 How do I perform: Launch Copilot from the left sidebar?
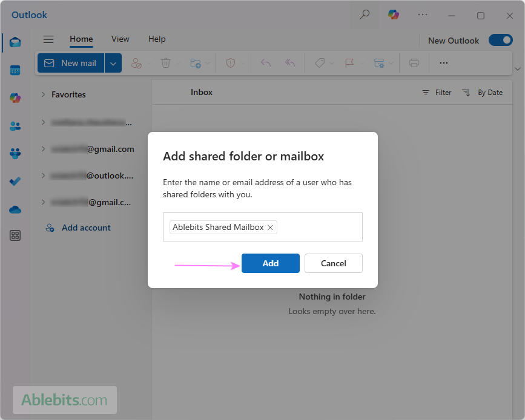[x=15, y=98]
